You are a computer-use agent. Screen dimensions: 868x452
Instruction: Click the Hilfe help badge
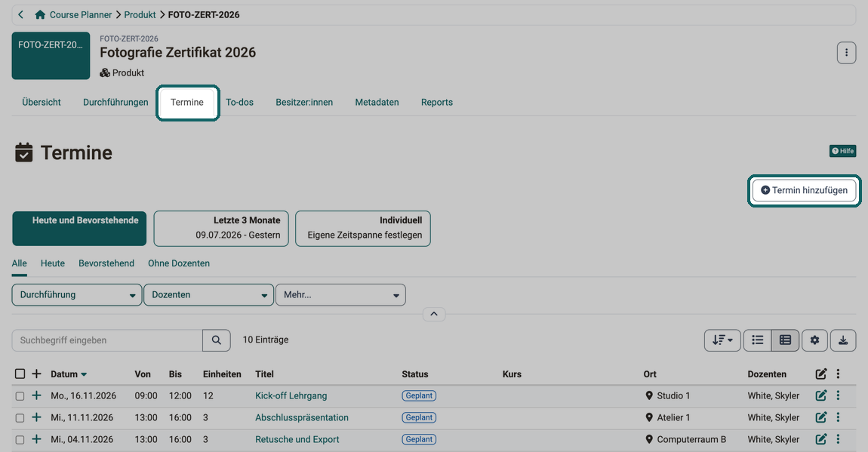pos(842,151)
